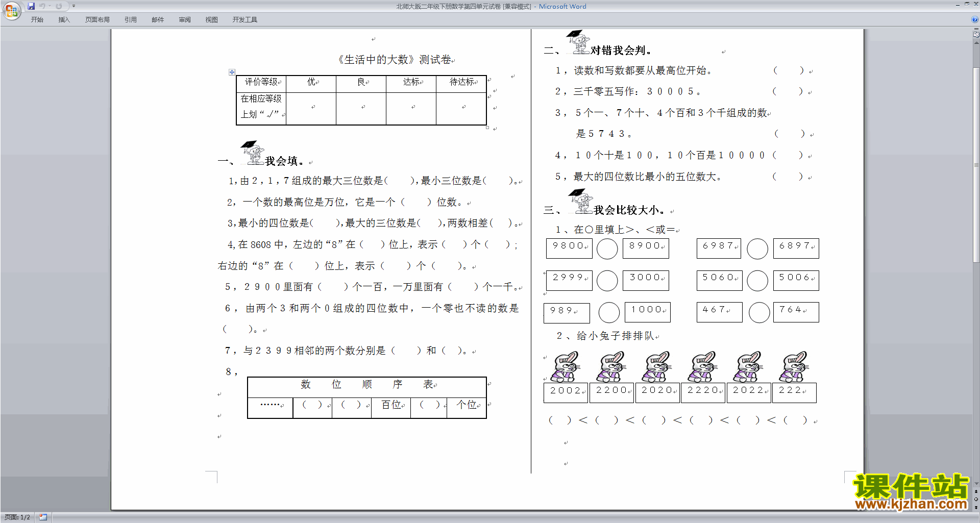Screen dimensions: 980x523
Task: Click the table move handle icon
Action: coord(232,72)
